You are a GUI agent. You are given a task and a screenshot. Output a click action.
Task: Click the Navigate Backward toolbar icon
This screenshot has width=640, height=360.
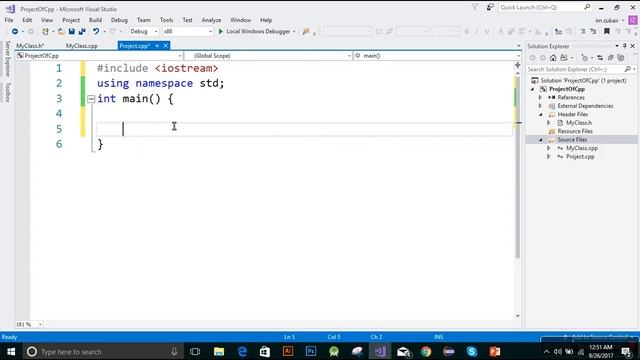pos(15,31)
